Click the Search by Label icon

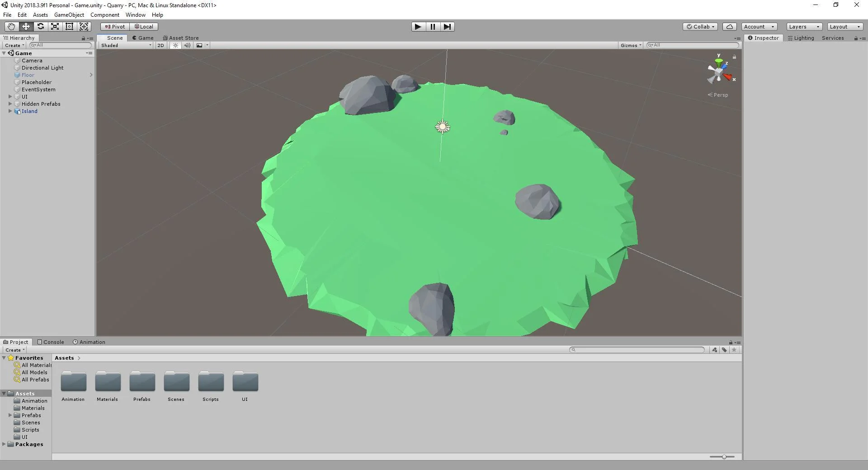tap(724, 350)
